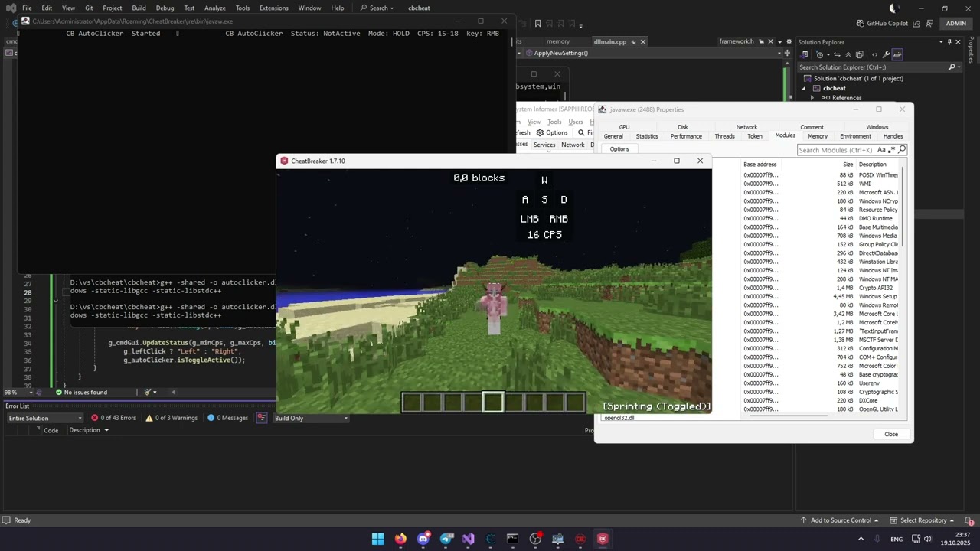Toggle the 0 of 43 Errors filter
980x551 pixels.
point(113,418)
